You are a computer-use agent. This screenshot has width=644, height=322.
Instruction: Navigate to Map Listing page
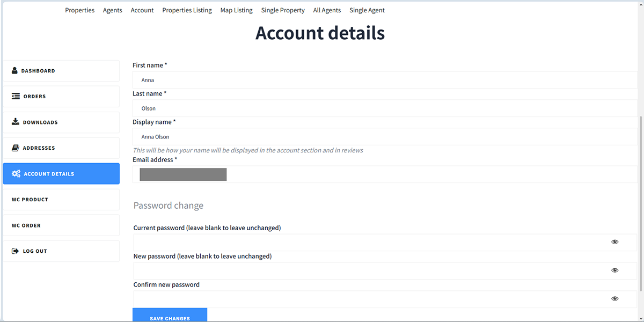point(237,10)
